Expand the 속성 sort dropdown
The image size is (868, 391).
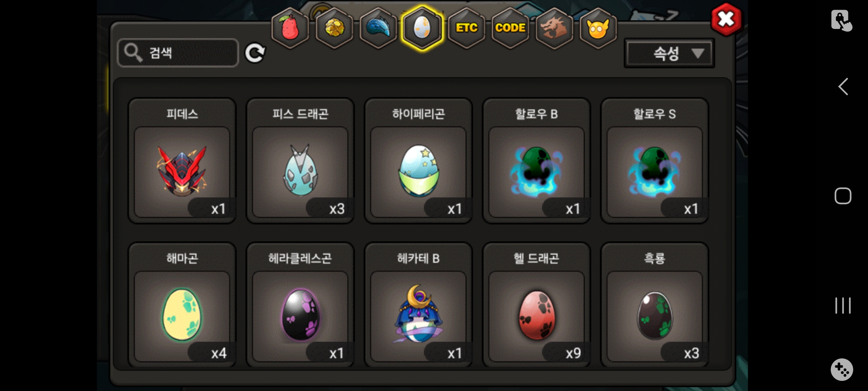tap(669, 53)
